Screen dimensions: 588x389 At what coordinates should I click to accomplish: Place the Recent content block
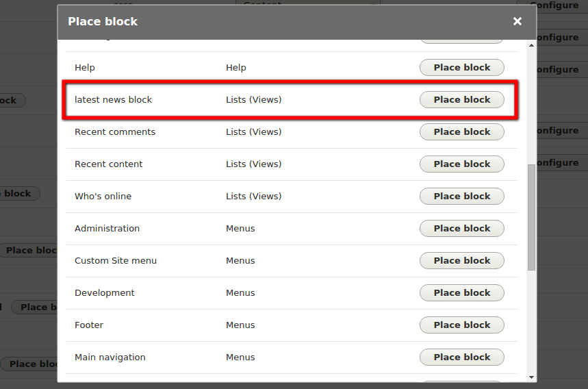[461, 164]
